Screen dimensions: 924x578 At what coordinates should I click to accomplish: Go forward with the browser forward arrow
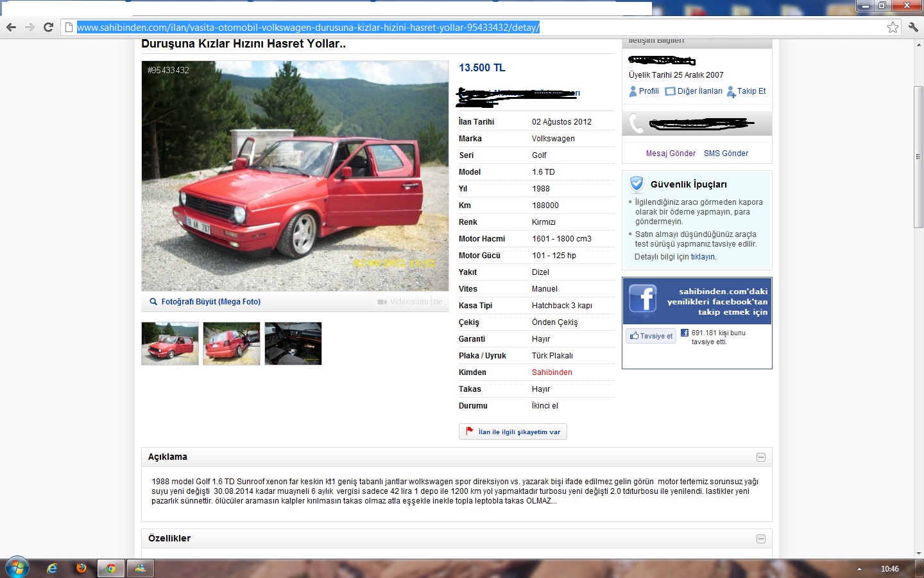pyautogui.click(x=30, y=27)
